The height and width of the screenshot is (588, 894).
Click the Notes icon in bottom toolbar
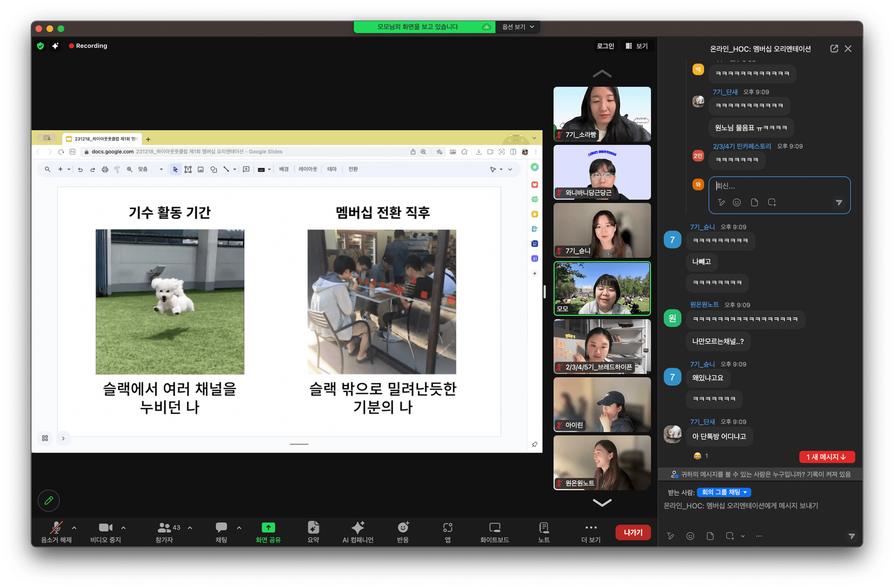544,528
